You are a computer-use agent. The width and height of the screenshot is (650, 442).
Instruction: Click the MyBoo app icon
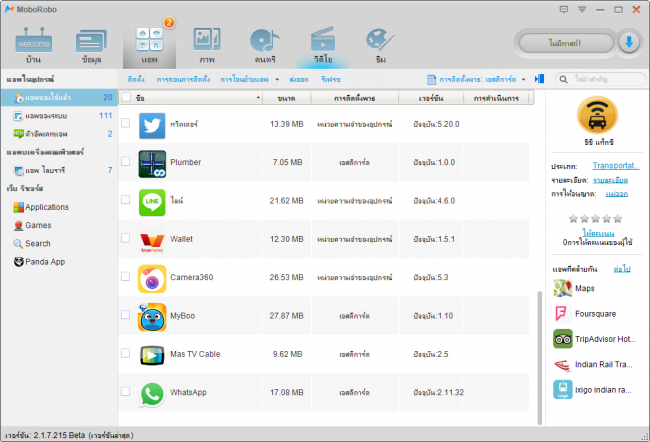[152, 317]
